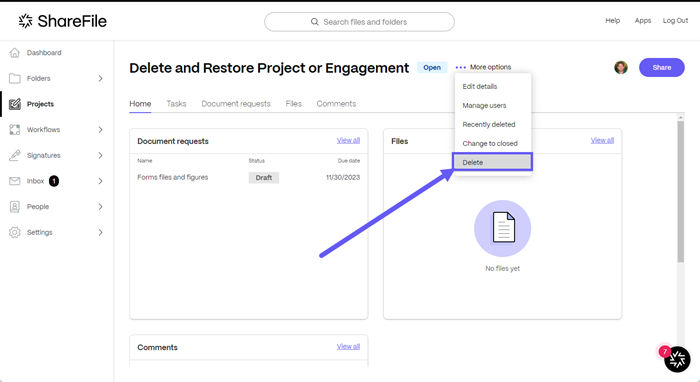Click the Status column header
The image size is (700, 382).
pos(257,161)
